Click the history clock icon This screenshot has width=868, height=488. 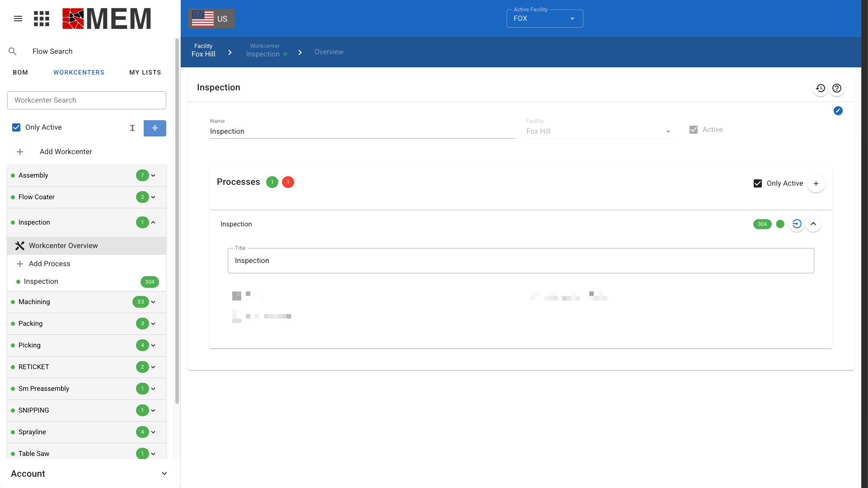pos(821,88)
